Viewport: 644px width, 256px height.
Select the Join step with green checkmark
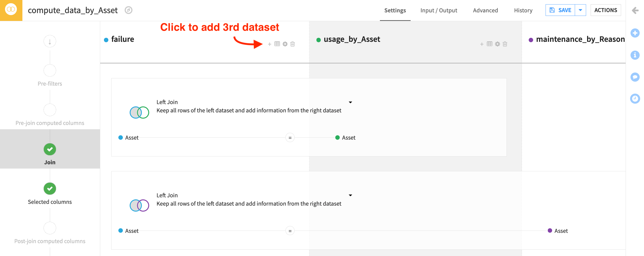tap(50, 149)
